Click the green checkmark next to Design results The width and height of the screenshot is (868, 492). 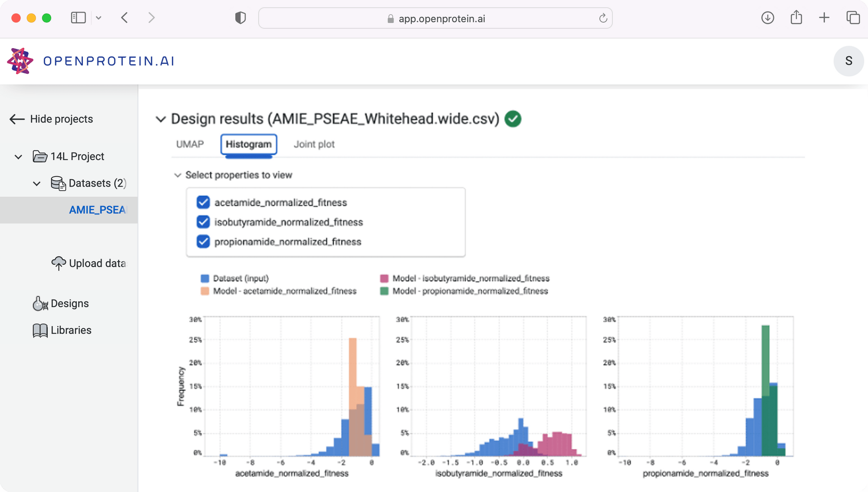pos(513,118)
